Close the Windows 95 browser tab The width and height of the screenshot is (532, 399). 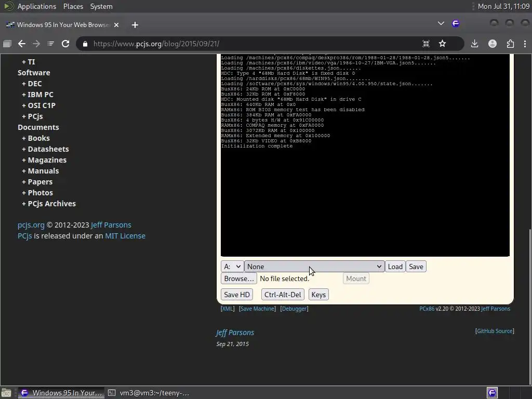click(x=116, y=25)
